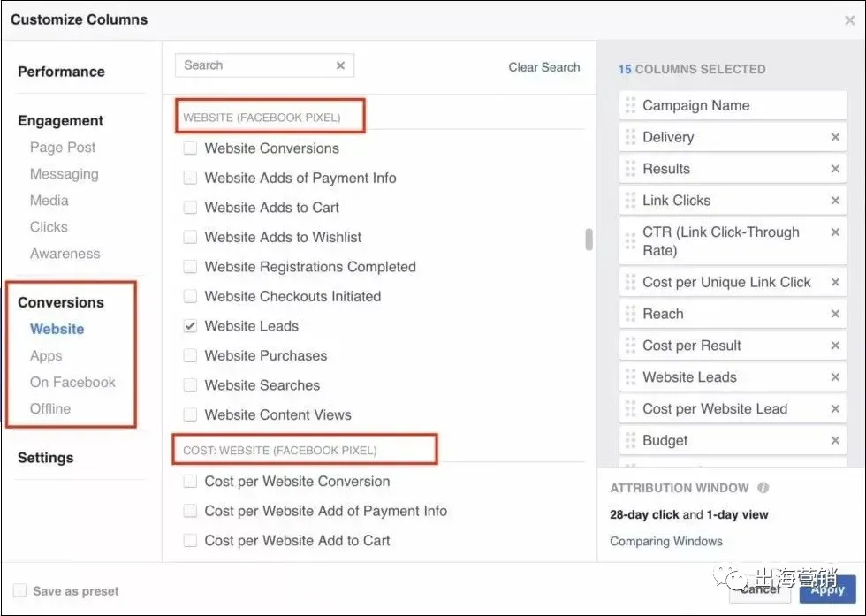
Task: Check the Website Searches checkbox
Action: (190, 385)
